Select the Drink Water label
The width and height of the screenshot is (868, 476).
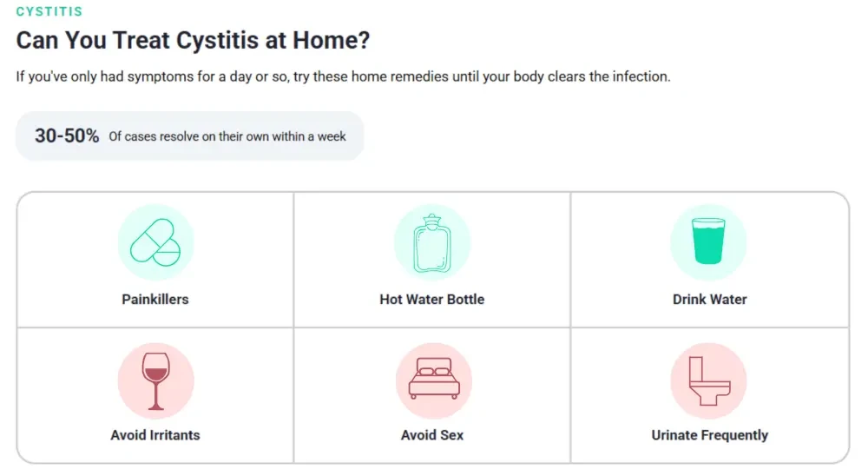point(710,299)
